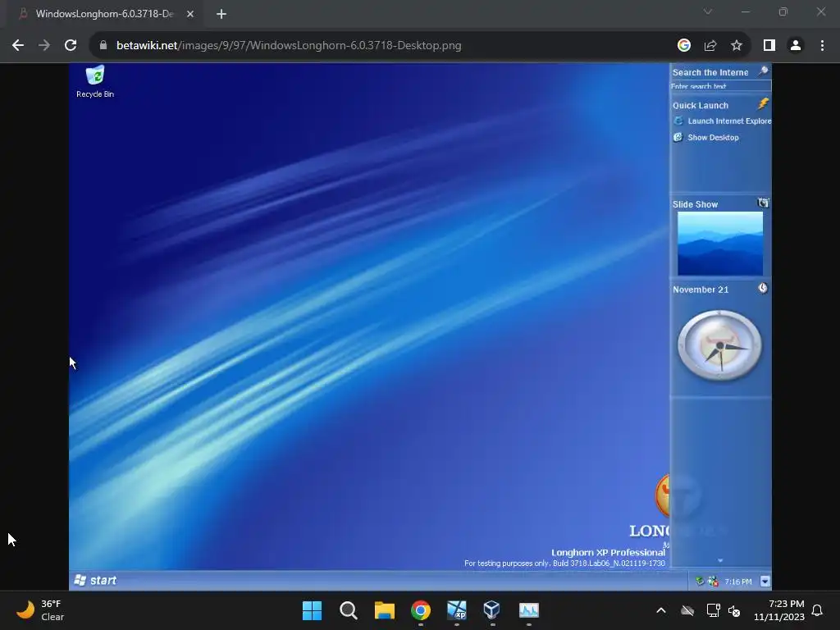This screenshot has width=840, height=630.
Task: Reload the betawiki image page
Action: tap(71, 46)
